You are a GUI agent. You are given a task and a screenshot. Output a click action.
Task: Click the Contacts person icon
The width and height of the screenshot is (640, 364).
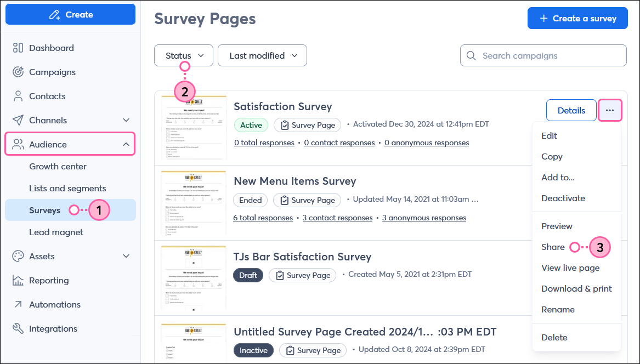click(x=18, y=96)
